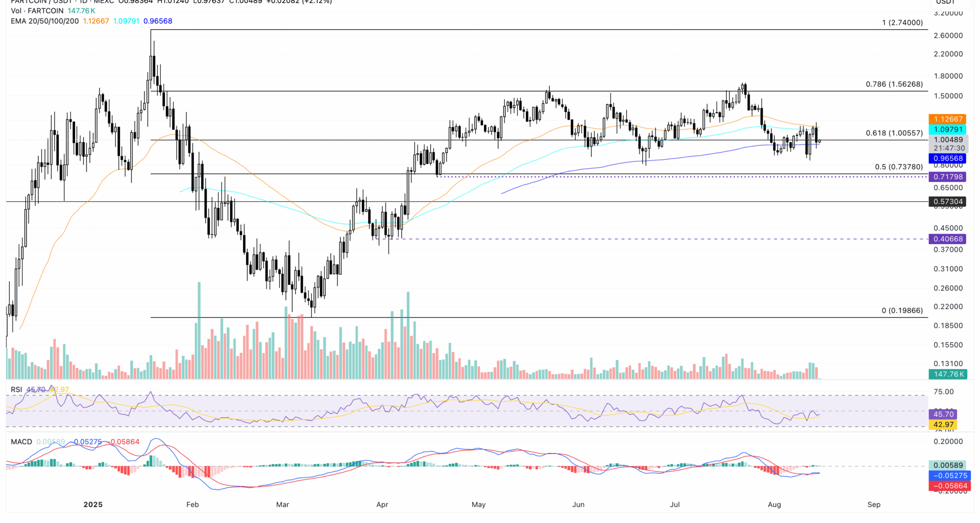
Task: Click the purple 0.71798 dotted line tag
Action: tap(947, 177)
